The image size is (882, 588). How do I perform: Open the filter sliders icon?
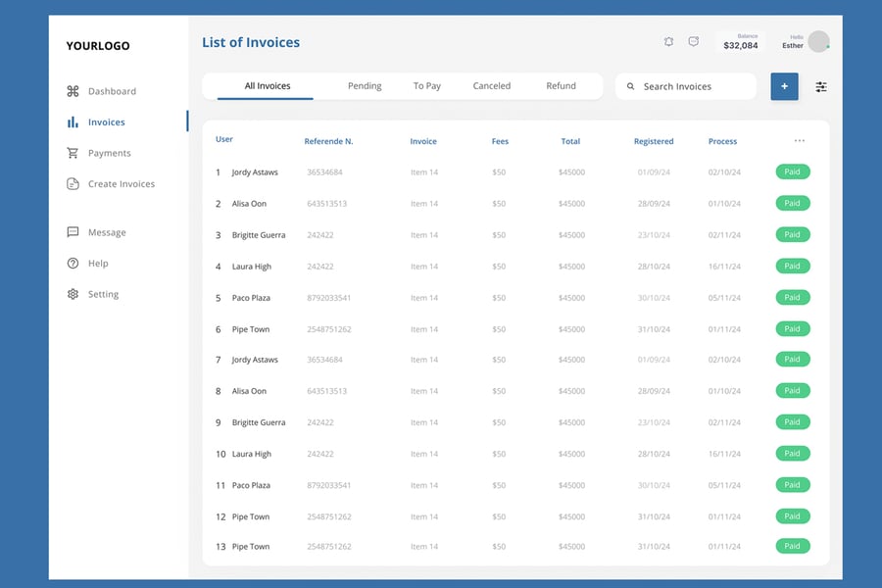(821, 86)
